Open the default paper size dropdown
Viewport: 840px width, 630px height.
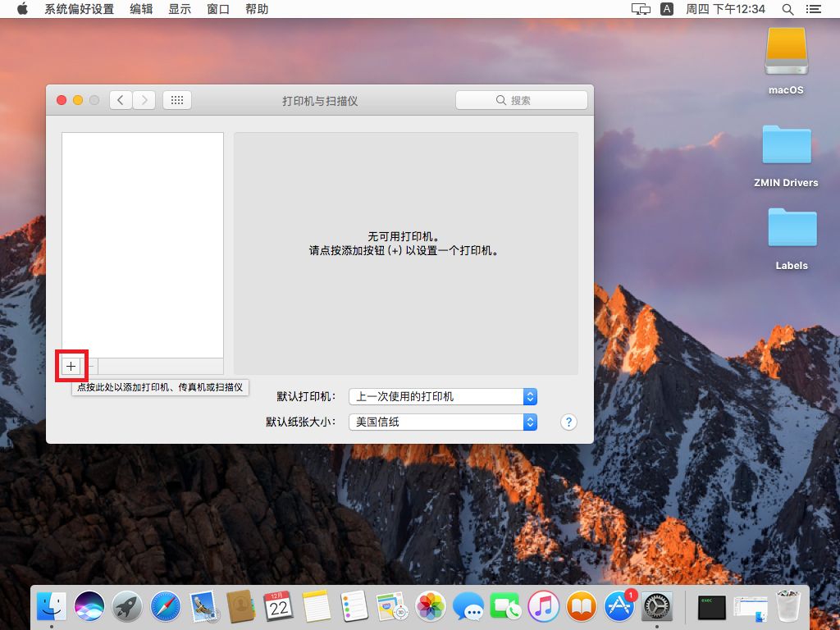coord(442,422)
